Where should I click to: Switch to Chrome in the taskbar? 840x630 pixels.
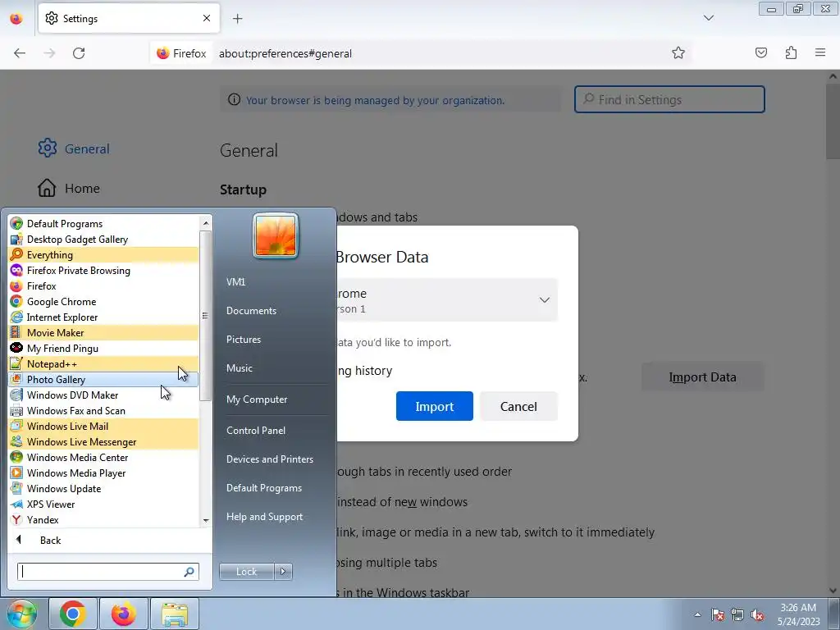pyautogui.click(x=73, y=614)
